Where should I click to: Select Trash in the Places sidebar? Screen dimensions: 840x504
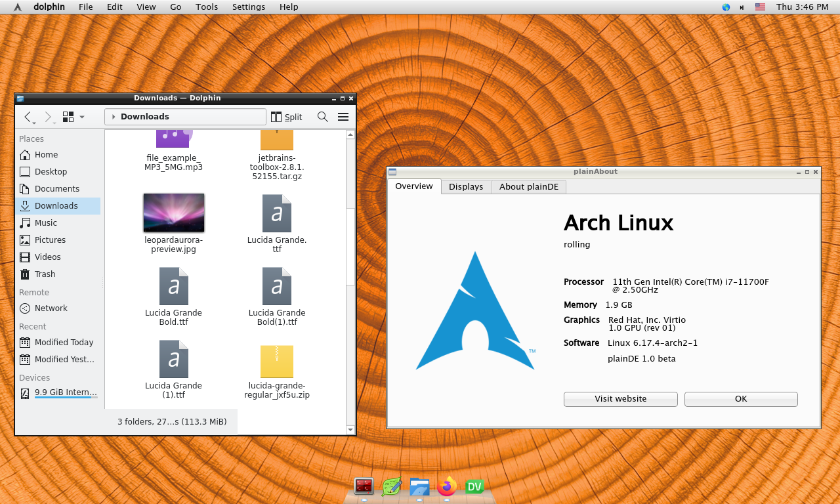coord(45,274)
